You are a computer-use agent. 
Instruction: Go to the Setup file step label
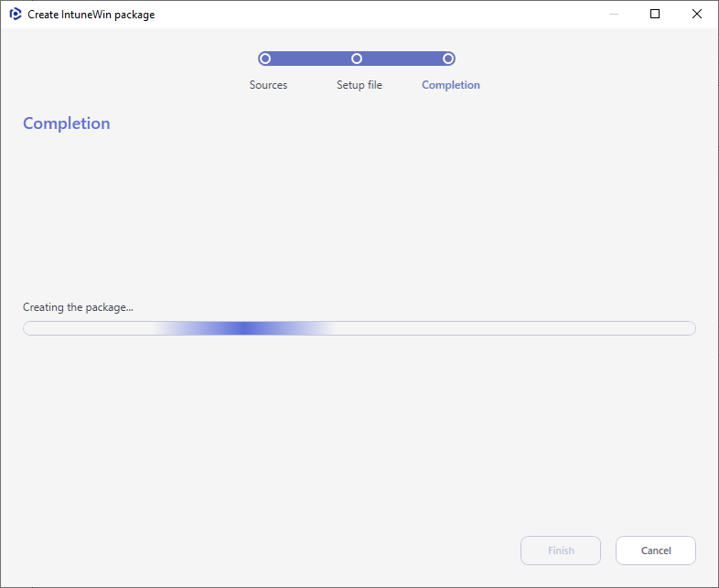pos(359,85)
